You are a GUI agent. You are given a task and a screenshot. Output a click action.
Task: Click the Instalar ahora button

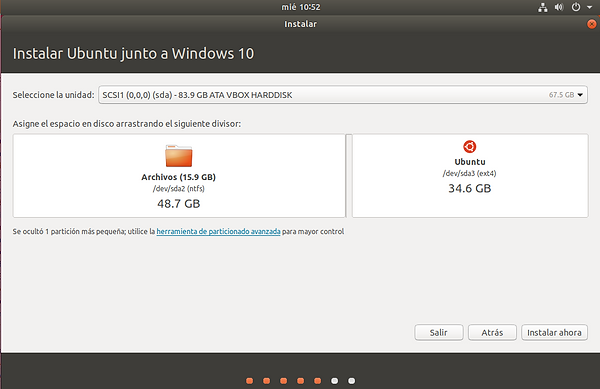click(x=554, y=333)
